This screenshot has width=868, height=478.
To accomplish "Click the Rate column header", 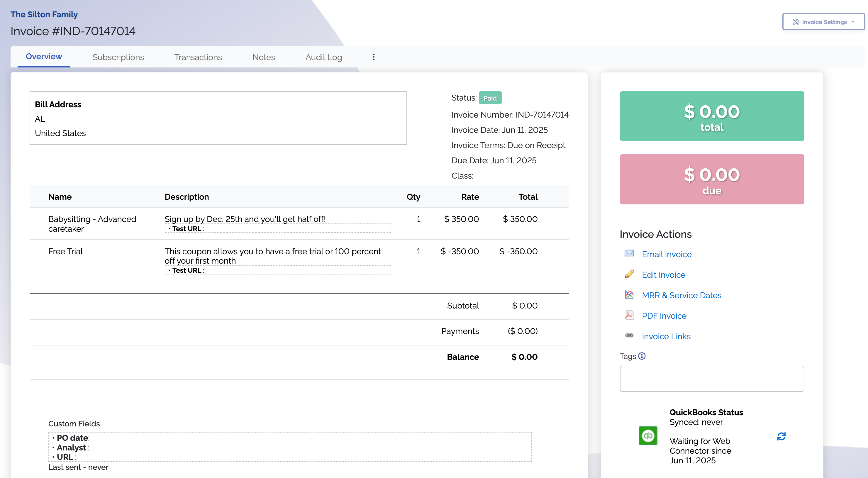I will click(x=470, y=197).
